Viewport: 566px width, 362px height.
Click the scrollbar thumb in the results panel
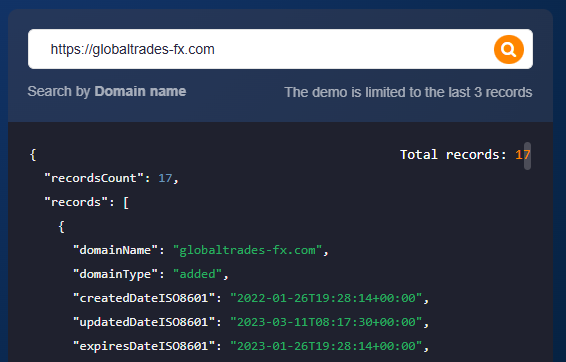pyautogui.click(x=527, y=156)
